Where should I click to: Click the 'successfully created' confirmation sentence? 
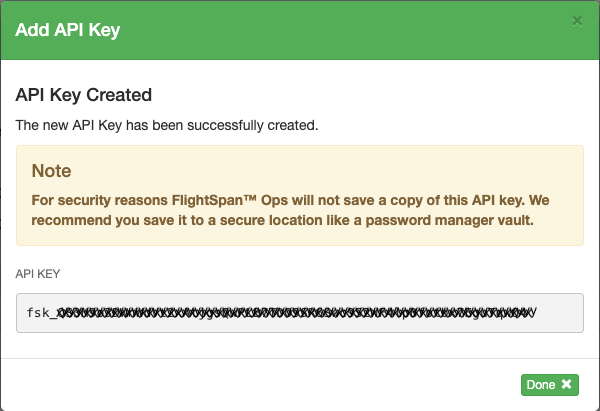click(167, 127)
